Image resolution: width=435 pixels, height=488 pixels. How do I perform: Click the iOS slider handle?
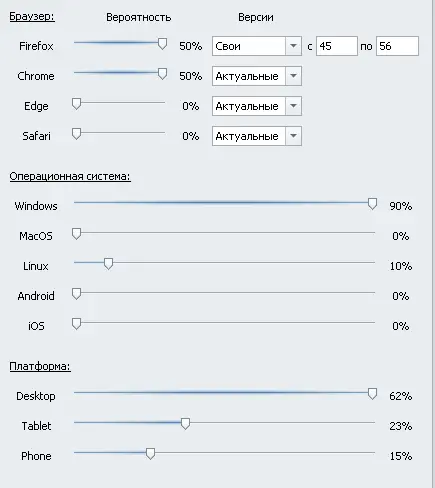click(x=76, y=324)
